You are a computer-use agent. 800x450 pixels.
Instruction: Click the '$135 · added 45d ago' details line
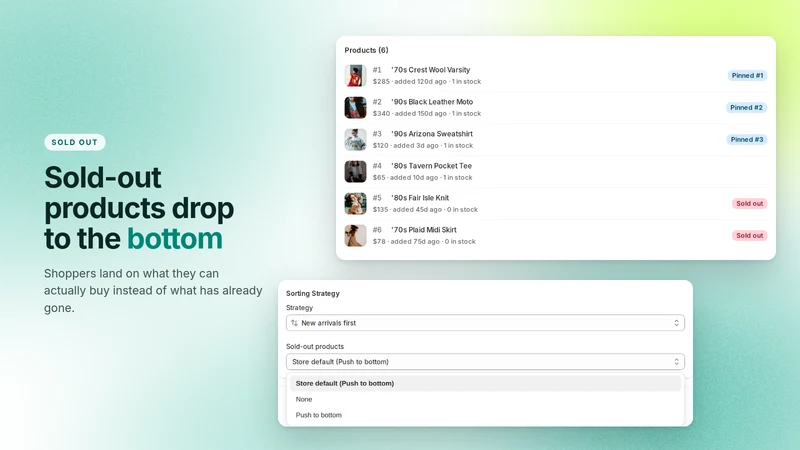coord(425,210)
